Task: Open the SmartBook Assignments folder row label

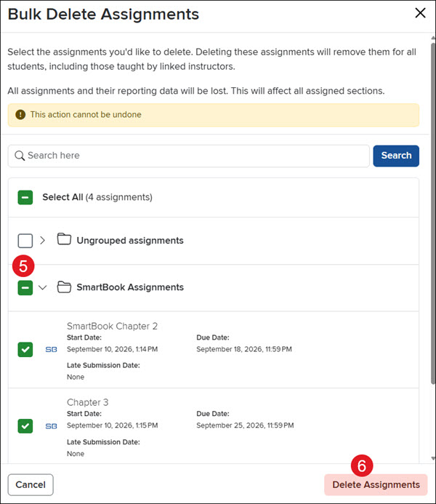Action: pos(130,287)
